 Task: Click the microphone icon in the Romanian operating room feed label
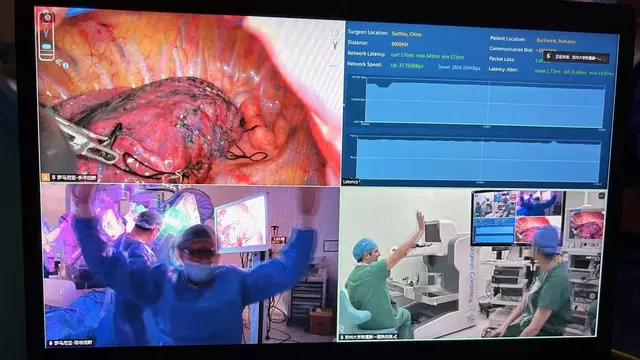pyautogui.click(x=51, y=343)
